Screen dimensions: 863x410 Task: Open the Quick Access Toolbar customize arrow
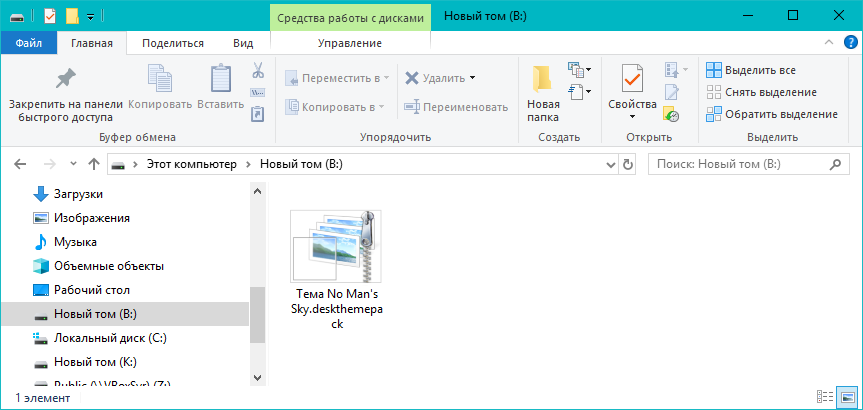(x=90, y=17)
